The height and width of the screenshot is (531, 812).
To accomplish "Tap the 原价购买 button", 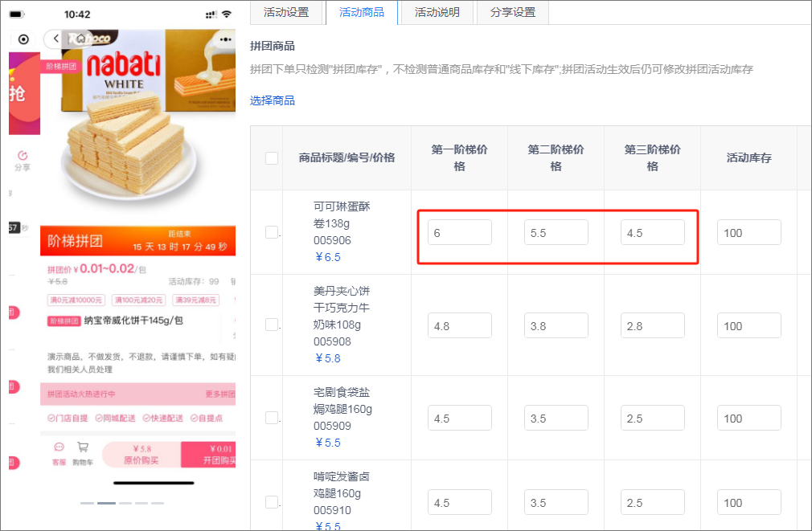I will (x=141, y=455).
